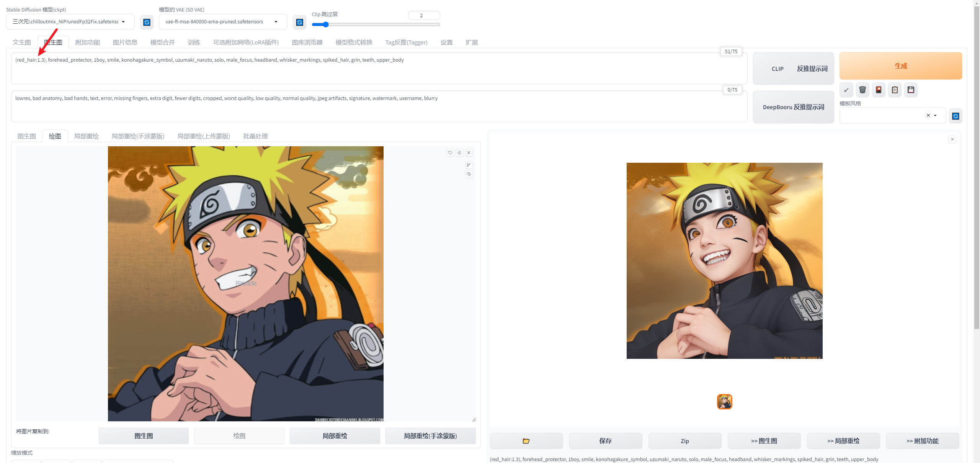
Task: Send the result to >> 附加功能
Action: tap(923, 441)
